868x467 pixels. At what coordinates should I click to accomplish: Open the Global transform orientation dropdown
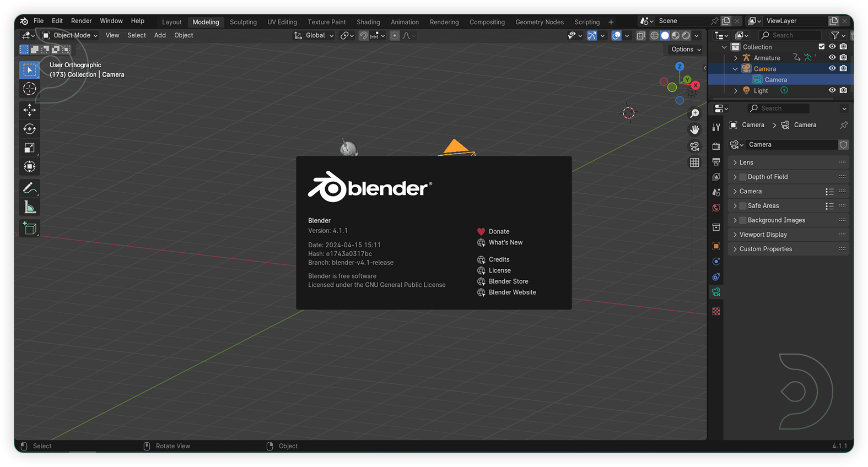[x=314, y=35]
